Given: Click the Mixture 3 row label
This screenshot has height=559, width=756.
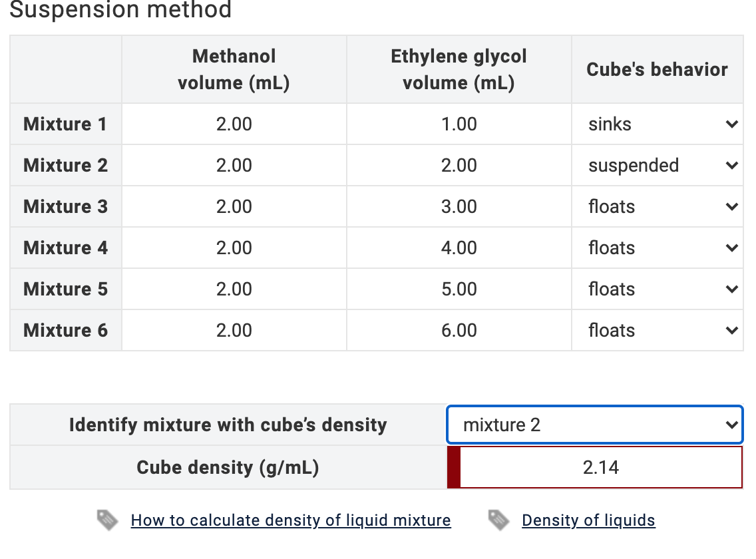Looking at the screenshot, I should [x=65, y=206].
